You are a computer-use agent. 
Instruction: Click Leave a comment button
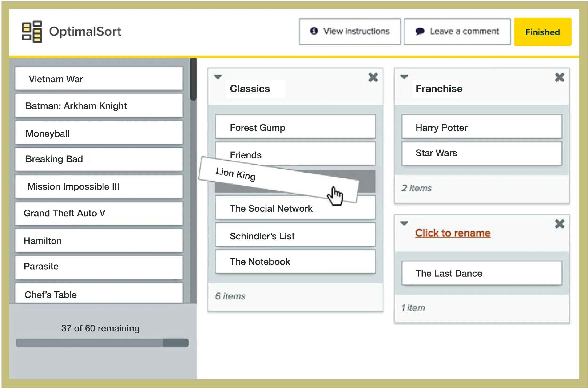point(457,31)
